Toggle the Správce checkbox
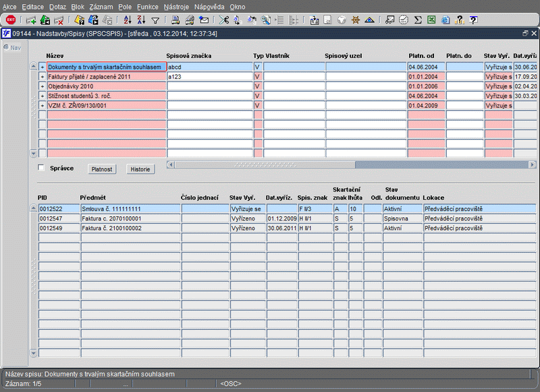The height and width of the screenshot is (392, 540). tap(42, 168)
